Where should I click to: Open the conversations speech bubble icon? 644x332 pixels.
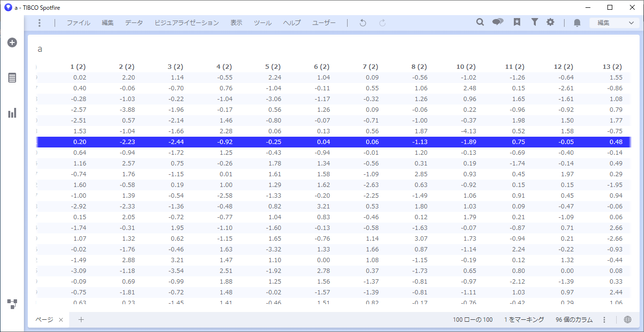click(x=498, y=22)
